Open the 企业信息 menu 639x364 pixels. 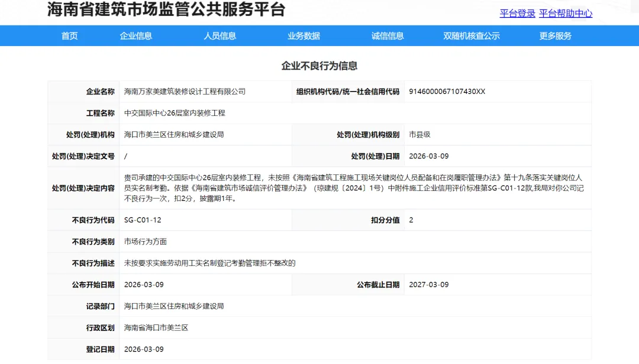pyautogui.click(x=135, y=36)
